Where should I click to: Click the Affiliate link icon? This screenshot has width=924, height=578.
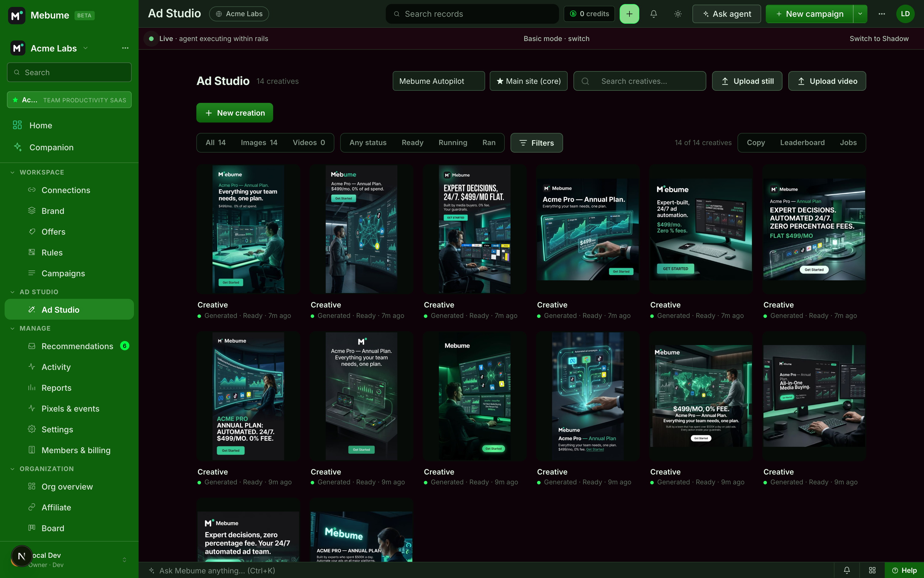[x=32, y=507]
